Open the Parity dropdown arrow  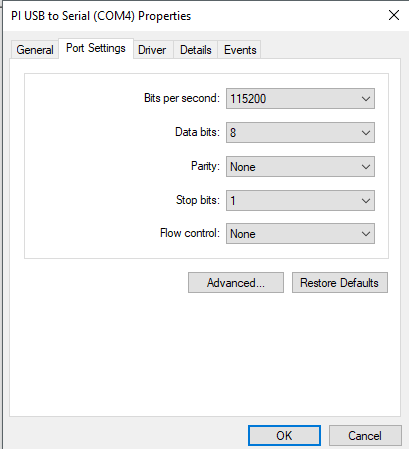(x=366, y=167)
